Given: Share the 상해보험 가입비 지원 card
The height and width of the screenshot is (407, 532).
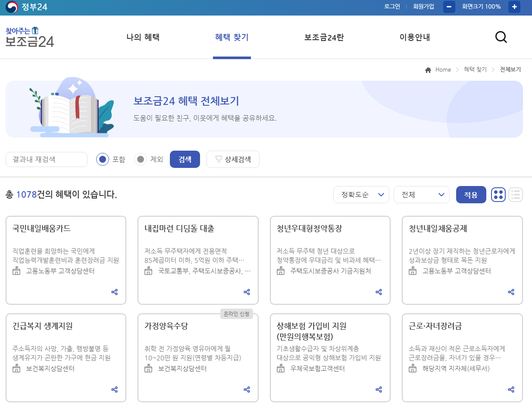Looking at the screenshot, I should click(379, 390).
